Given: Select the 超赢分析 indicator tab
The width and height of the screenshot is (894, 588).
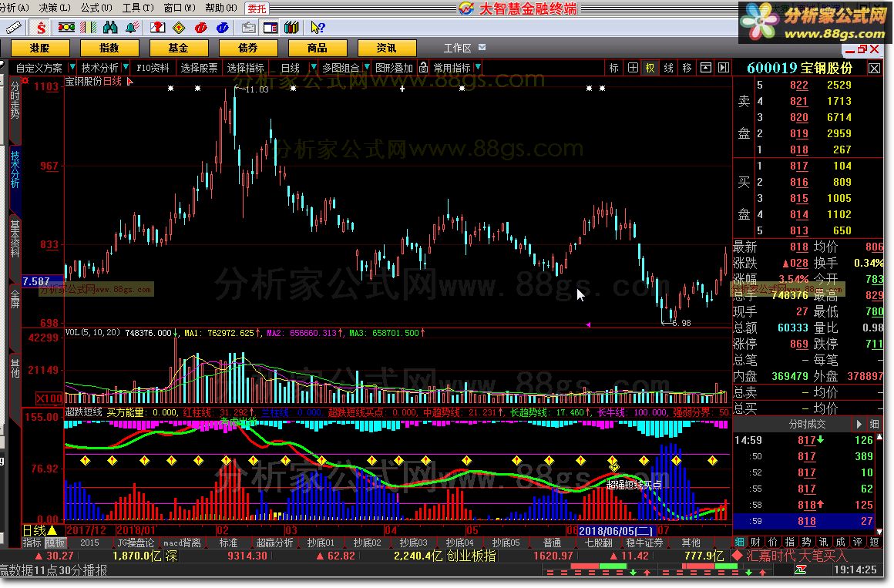Looking at the screenshot, I should click(x=275, y=543).
